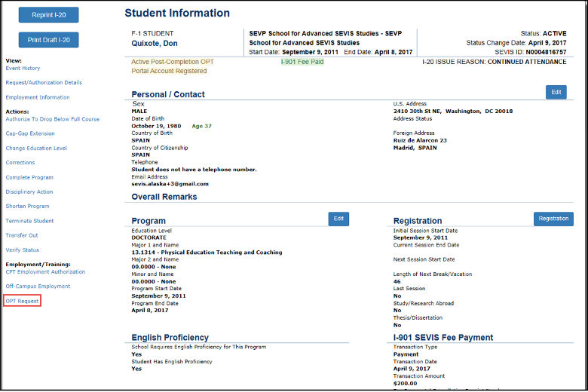This screenshot has height=392, width=588.
Task: Click major 13.1314 Physical Education Teaching
Action: (207, 253)
